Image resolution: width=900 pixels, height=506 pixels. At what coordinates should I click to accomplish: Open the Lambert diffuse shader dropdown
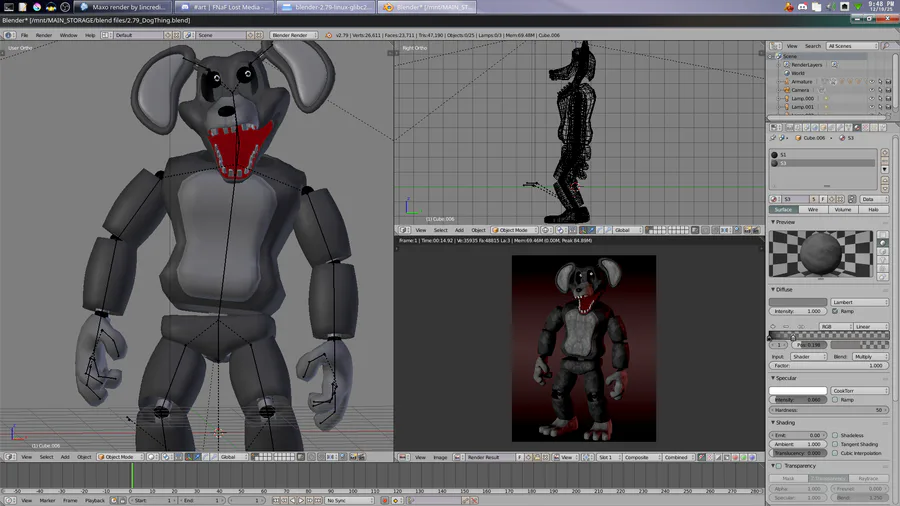pyautogui.click(x=859, y=302)
